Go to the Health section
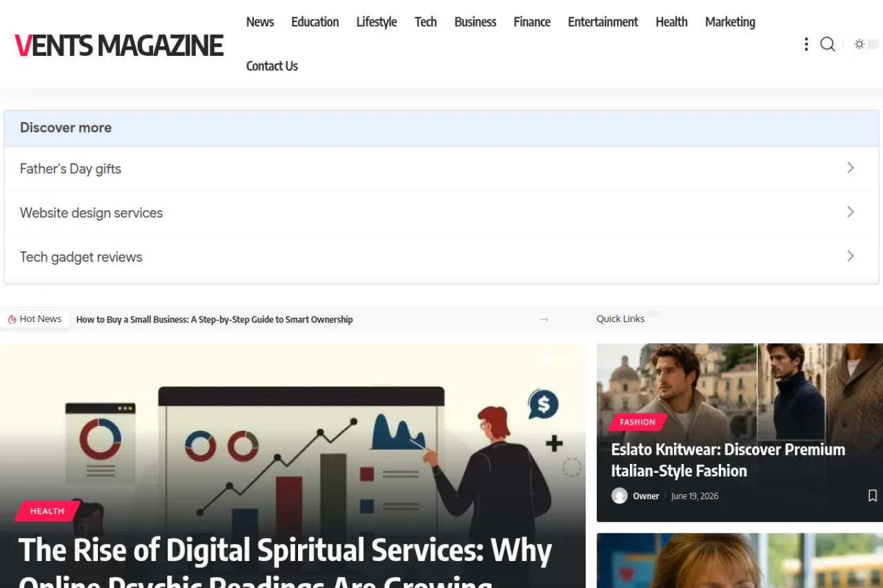 pyautogui.click(x=671, y=22)
